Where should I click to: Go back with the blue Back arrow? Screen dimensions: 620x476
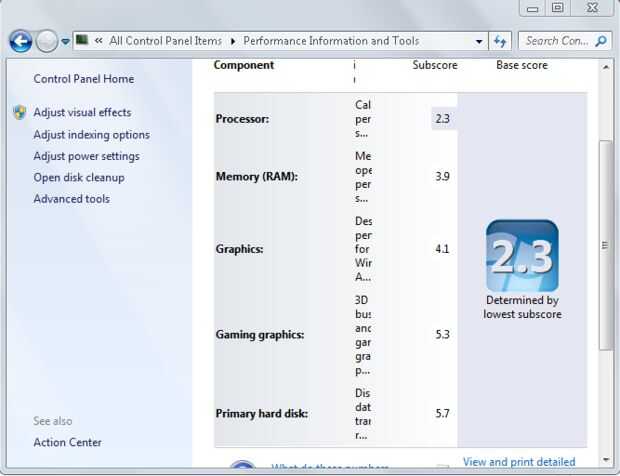click(21, 41)
